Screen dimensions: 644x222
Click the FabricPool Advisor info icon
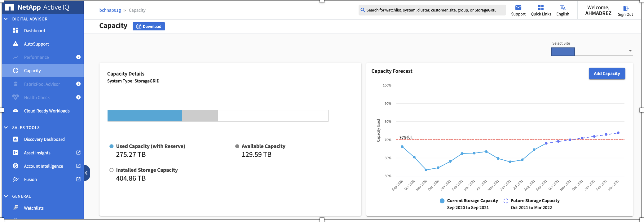[78, 84]
